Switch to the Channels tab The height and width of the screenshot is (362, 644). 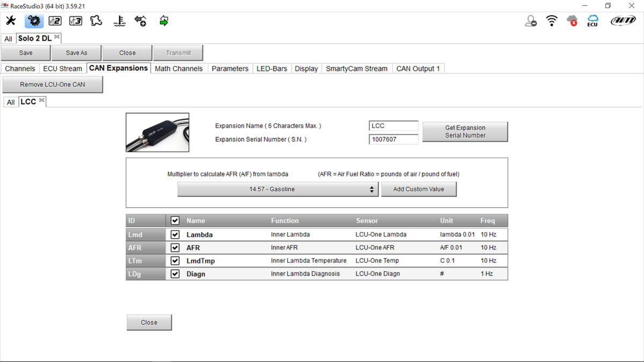20,69
